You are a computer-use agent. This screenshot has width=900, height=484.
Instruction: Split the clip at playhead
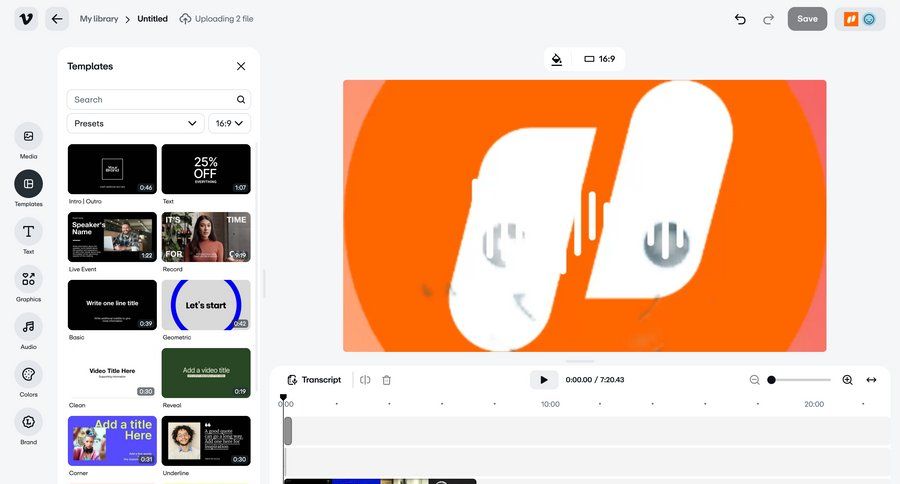tap(365, 380)
